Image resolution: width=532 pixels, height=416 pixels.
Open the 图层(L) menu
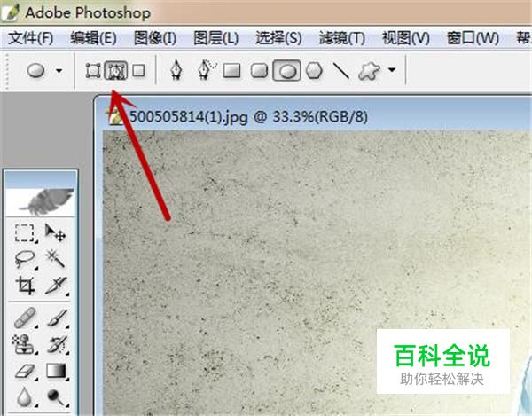[x=215, y=38]
